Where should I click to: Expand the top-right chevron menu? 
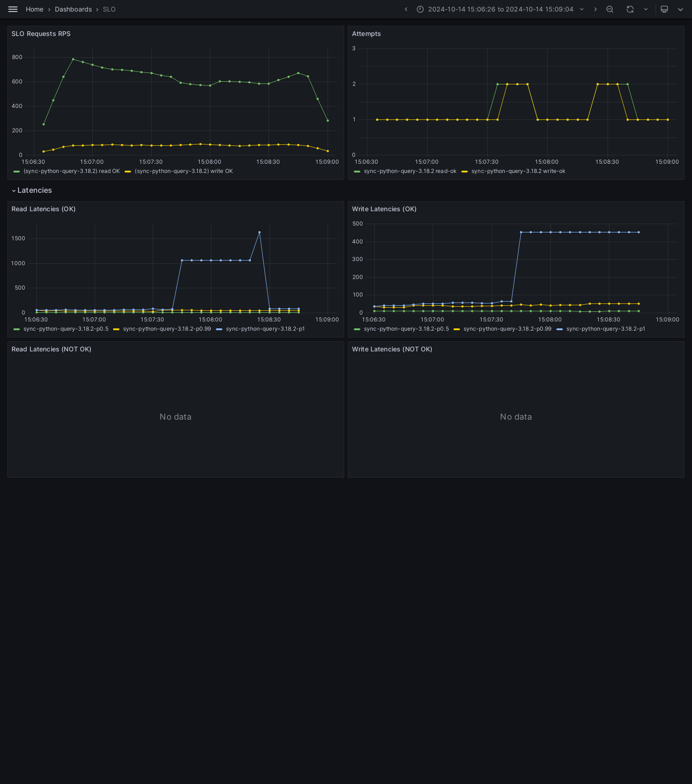(680, 9)
